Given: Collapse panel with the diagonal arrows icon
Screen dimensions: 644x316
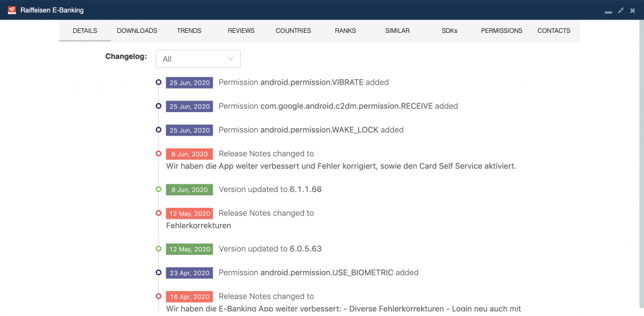Looking at the screenshot, I should 621,10.
